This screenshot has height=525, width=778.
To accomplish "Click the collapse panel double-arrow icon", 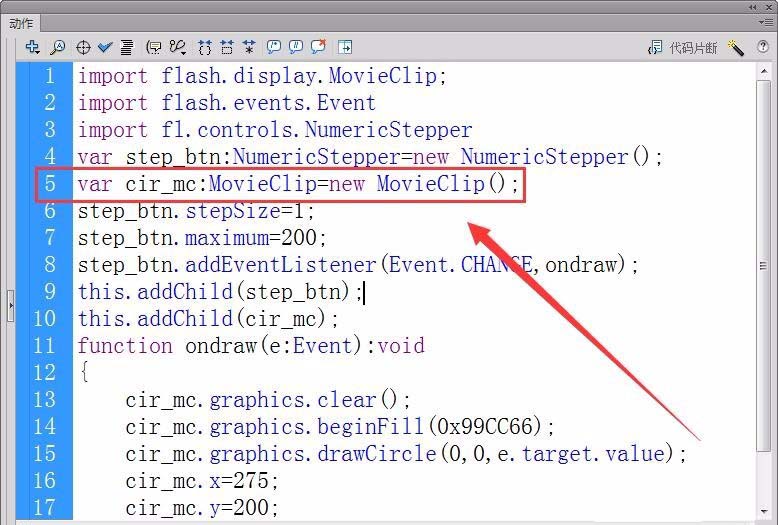I will [x=753, y=7].
